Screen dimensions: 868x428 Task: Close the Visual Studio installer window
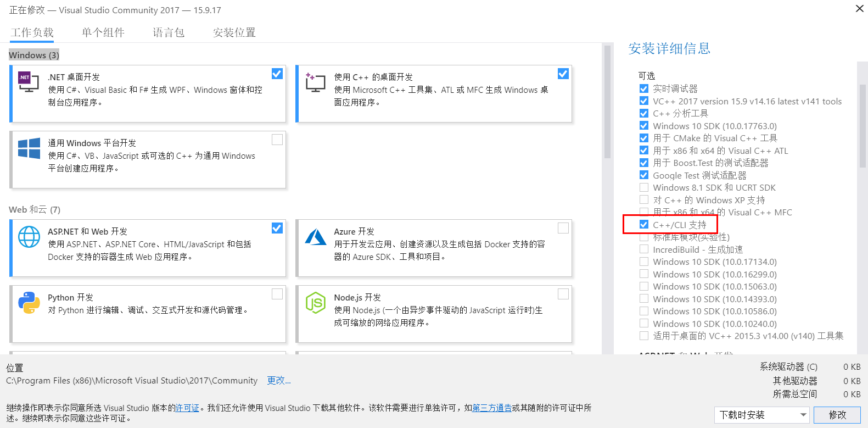tap(859, 8)
